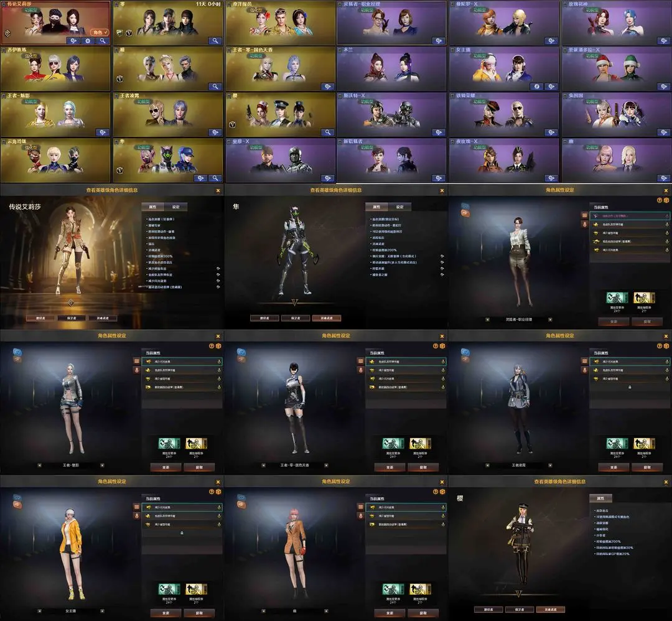Switch to 设定 tab in 传说艾莉莎 panel
The image size is (672, 621).
pyautogui.click(x=175, y=207)
